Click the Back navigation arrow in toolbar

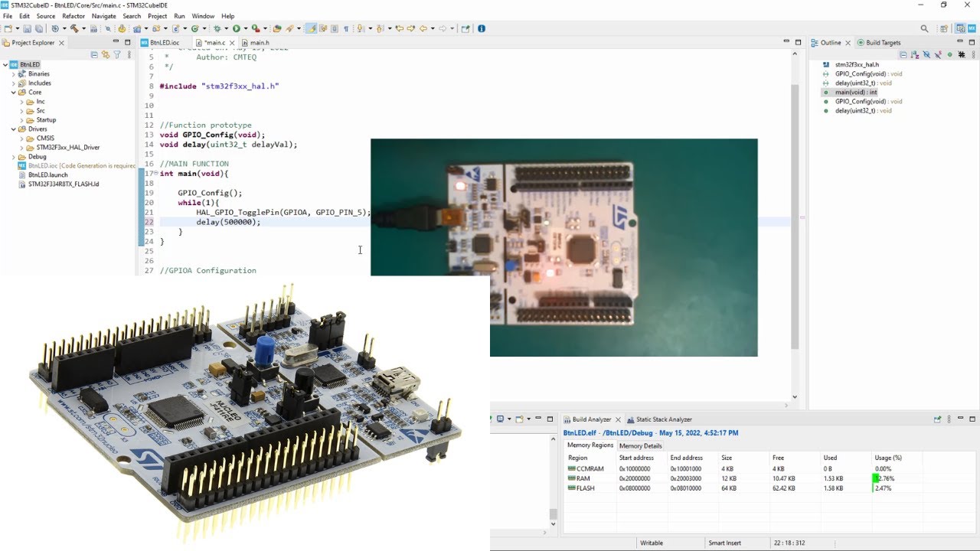[423, 29]
